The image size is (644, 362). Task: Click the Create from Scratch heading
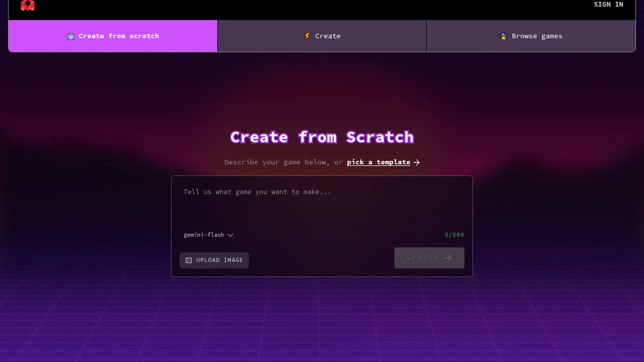(x=322, y=137)
